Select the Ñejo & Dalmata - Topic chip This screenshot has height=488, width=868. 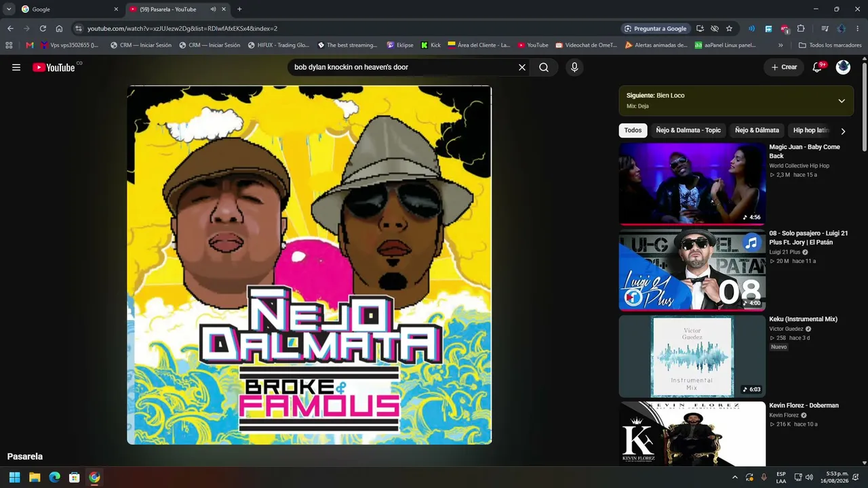(688, 130)
